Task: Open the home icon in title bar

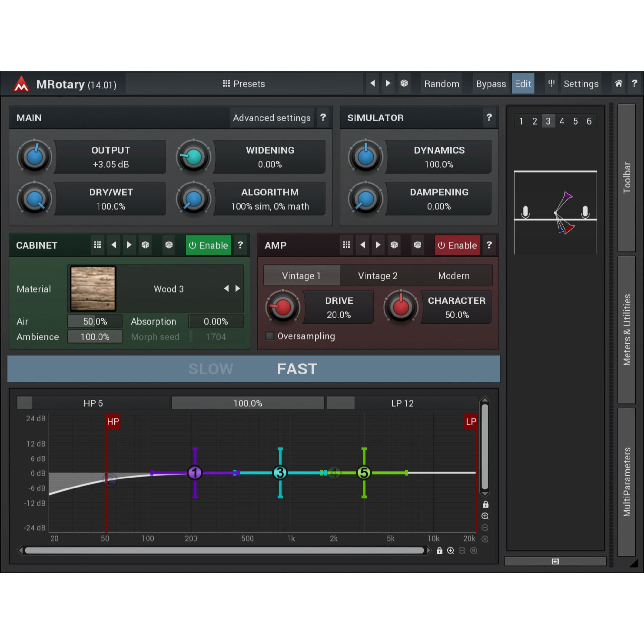Action: pyautogui.click(x=618, y=83)
